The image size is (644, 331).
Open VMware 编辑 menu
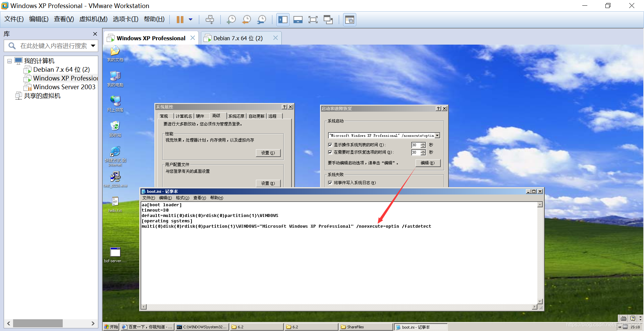[x=39, y=19]
